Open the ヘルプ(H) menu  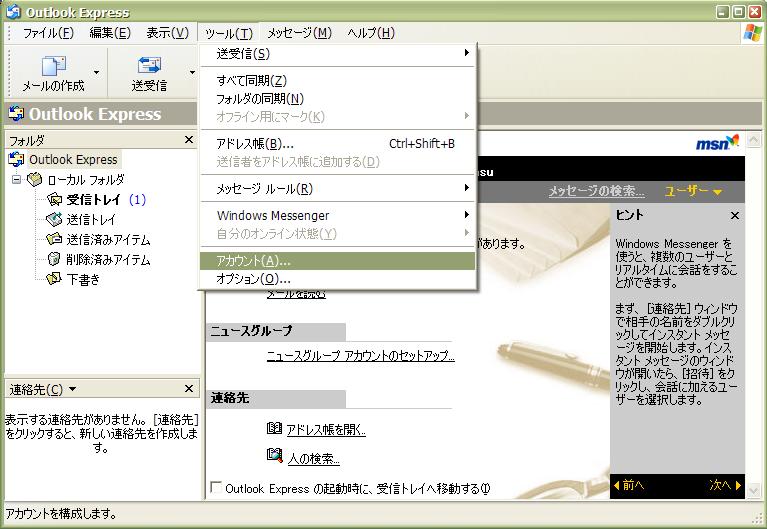pyautogui.click(x=371, y=33)
